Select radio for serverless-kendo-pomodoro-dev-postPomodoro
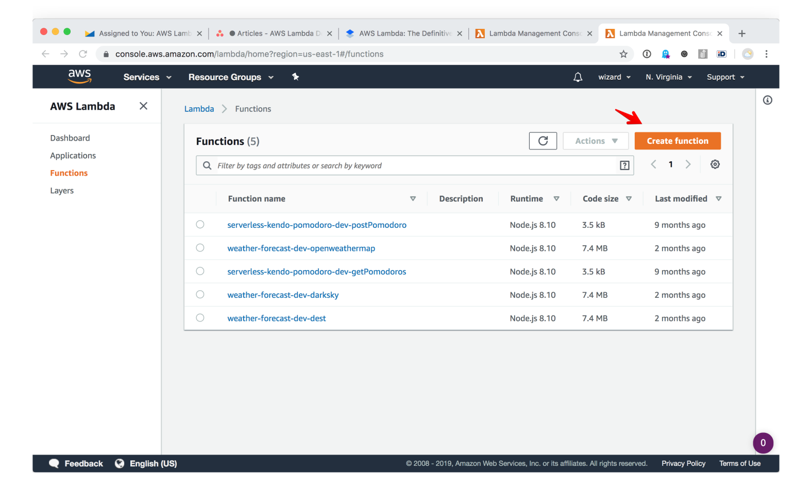812x504 pixels. coord(200,225)
